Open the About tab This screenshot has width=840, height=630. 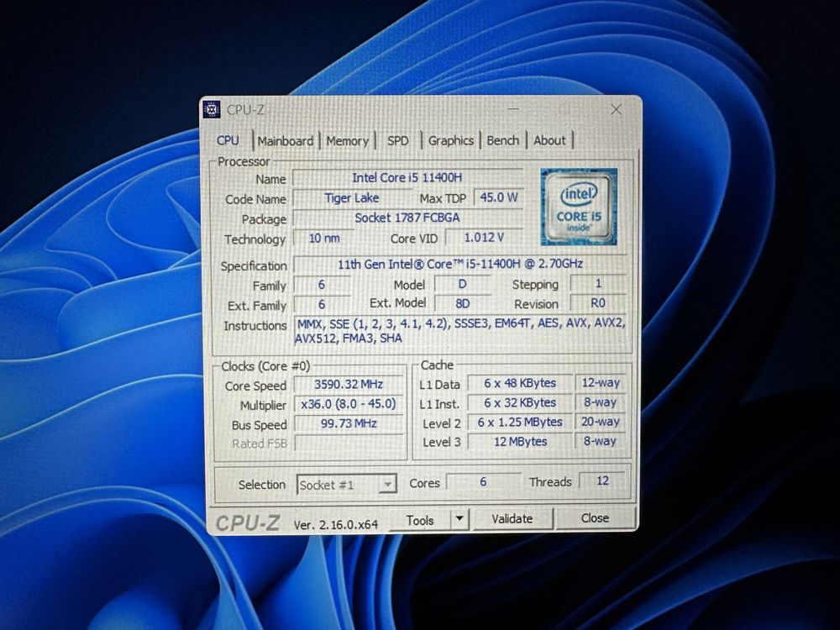click(549, 140)
